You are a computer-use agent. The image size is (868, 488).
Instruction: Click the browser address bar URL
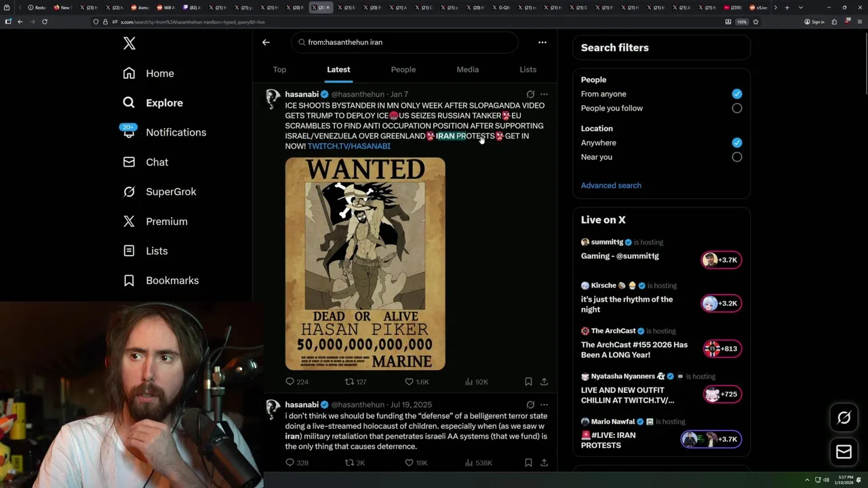click(x=193, y=22)
